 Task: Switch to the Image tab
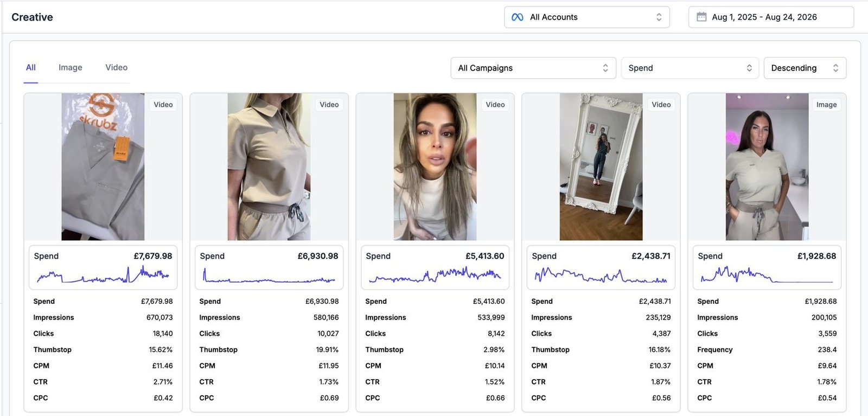click(x=71, y=68)
